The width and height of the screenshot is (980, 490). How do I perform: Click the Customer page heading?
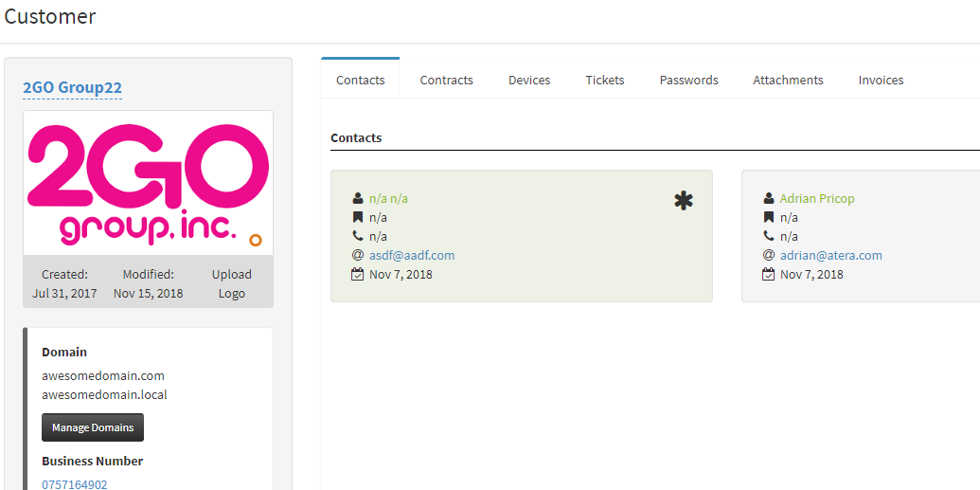(x=50, y=16)
